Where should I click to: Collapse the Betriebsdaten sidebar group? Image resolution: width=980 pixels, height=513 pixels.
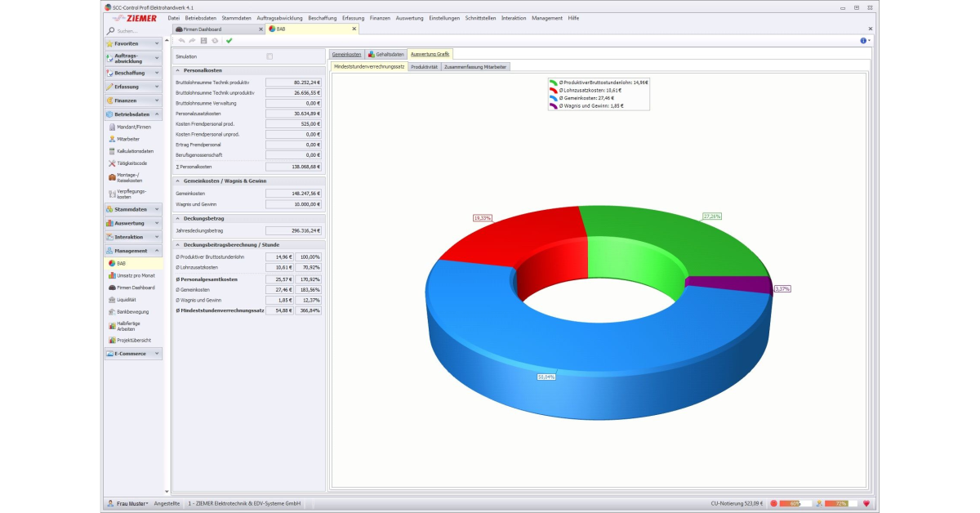132,114
